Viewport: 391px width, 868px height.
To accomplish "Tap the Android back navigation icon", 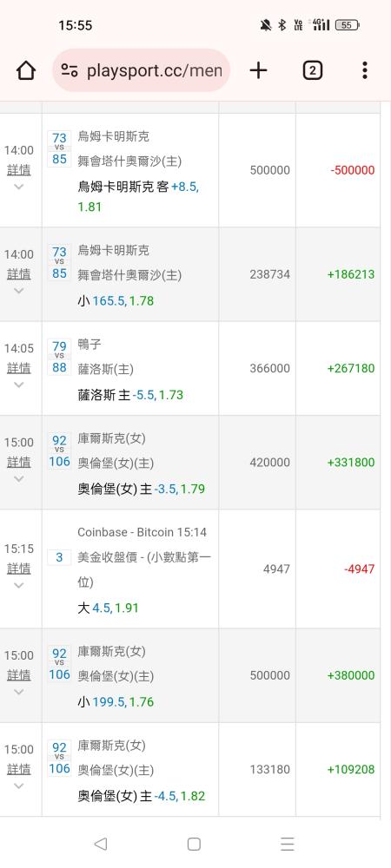I will click(x=100, y=843).
